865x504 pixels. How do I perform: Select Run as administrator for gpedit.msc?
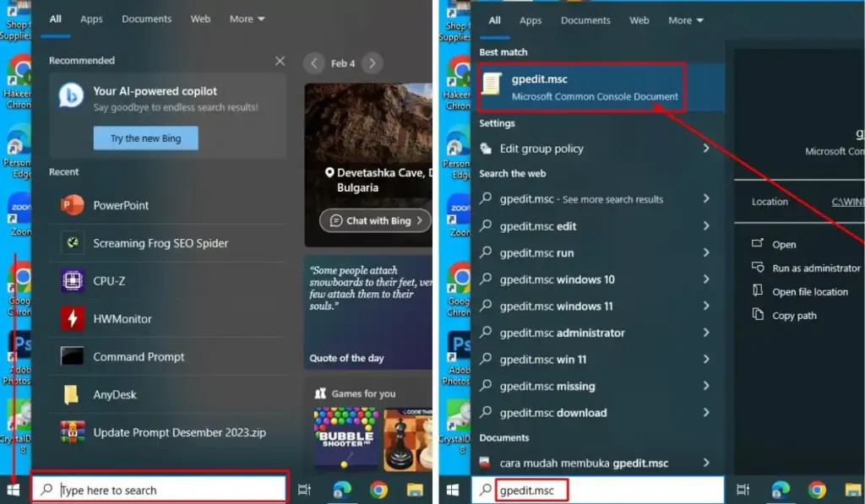point(806,268)
